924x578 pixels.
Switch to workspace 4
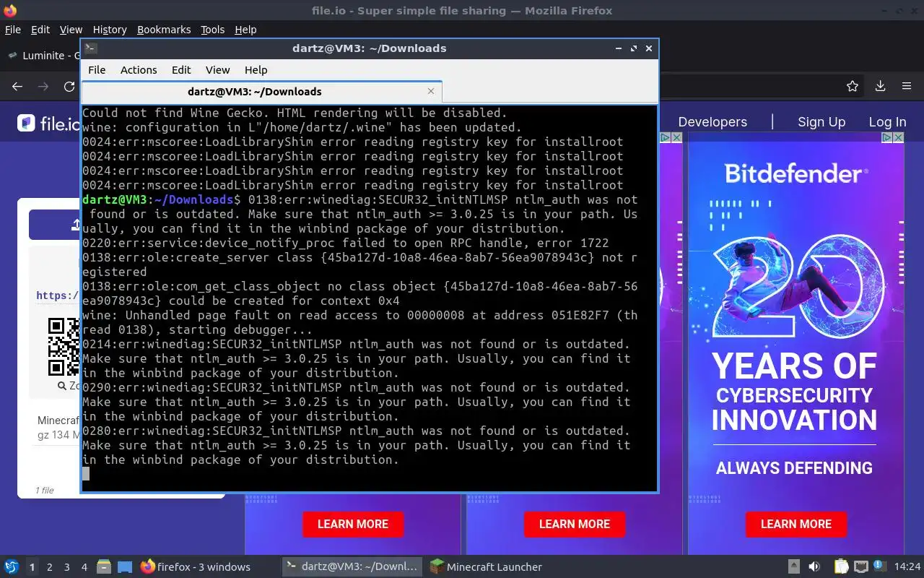tap(84, 567)
